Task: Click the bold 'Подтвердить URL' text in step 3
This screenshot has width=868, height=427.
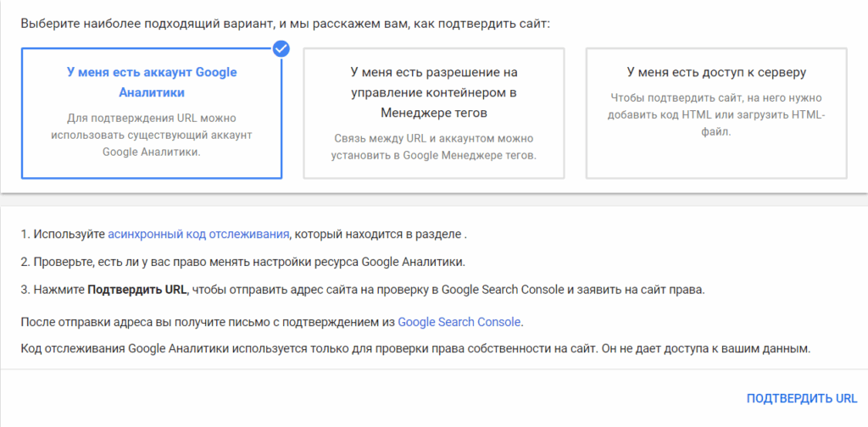Action: (x=136, y=290)
